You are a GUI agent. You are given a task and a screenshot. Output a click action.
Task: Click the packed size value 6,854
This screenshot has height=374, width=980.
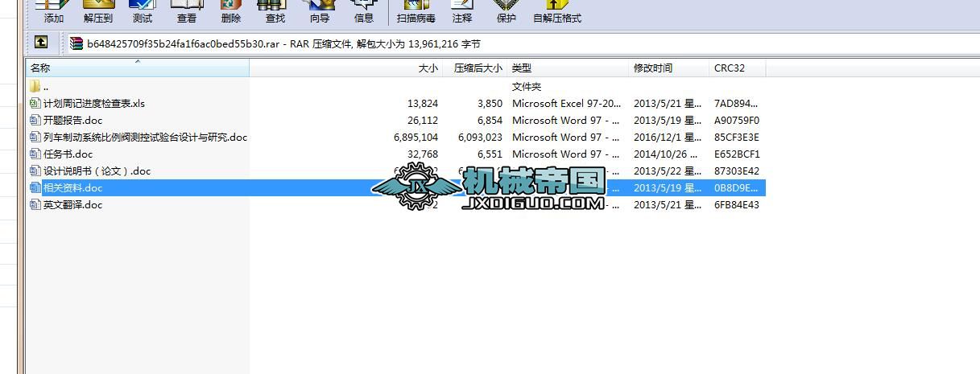coord(490,120)
